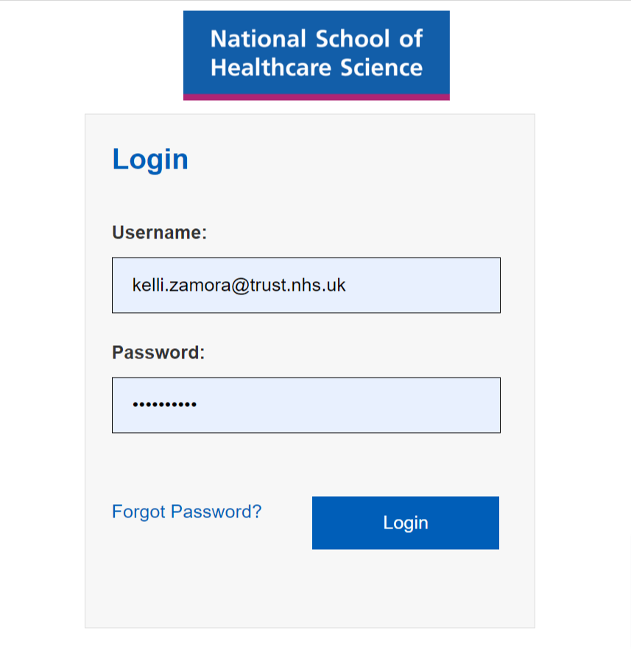Click the "National School of" line in the banner
Viewport: 631px width, 672px height.
(317, 38)
